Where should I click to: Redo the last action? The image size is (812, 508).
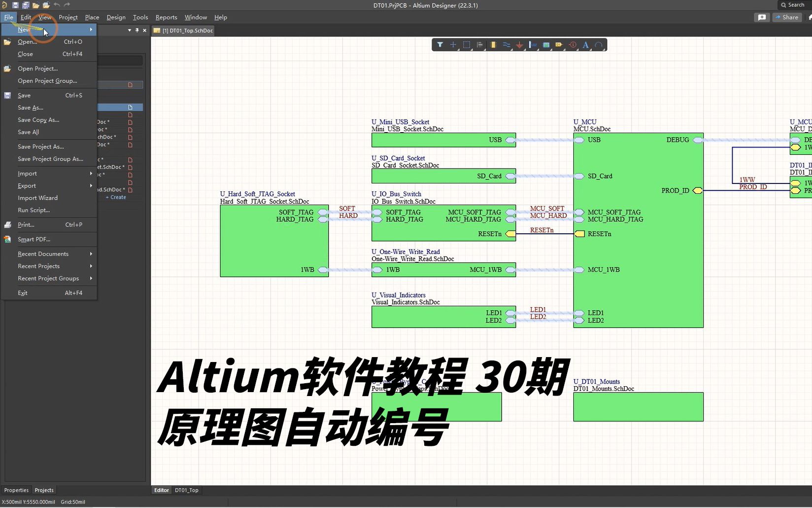pos(67,5)
